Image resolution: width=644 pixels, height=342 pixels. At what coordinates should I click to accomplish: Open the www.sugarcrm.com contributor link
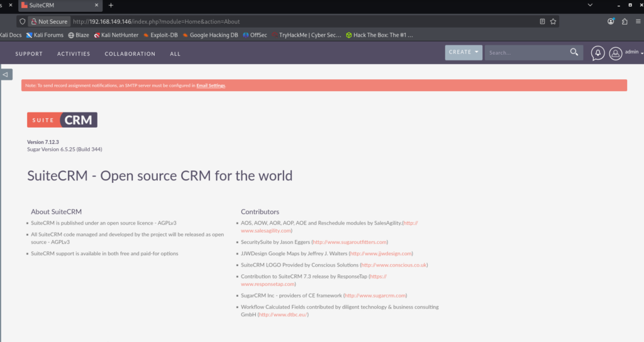click(375, 295)
